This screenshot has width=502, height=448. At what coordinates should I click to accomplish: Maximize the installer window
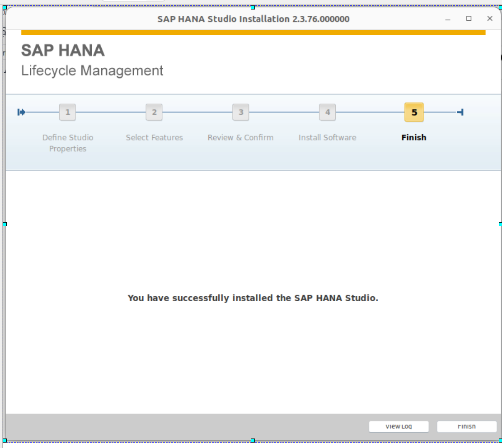(x=469, y=19)
